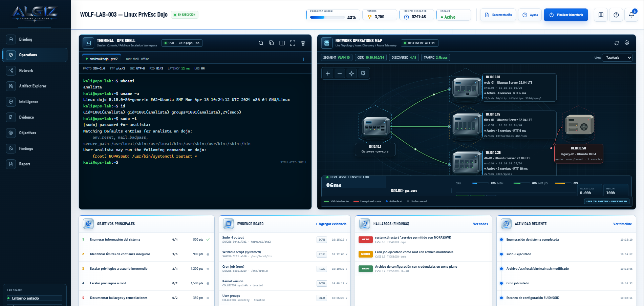Image resolution: width=644 pixels, height=306 pixels.
Task: Open the Vista Topología dropdown
Action: pyautogui.click(x=617, y=58)
